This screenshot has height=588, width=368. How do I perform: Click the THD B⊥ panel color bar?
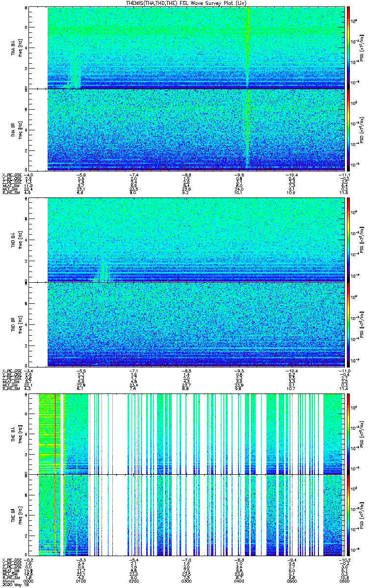tap(348, 239)
